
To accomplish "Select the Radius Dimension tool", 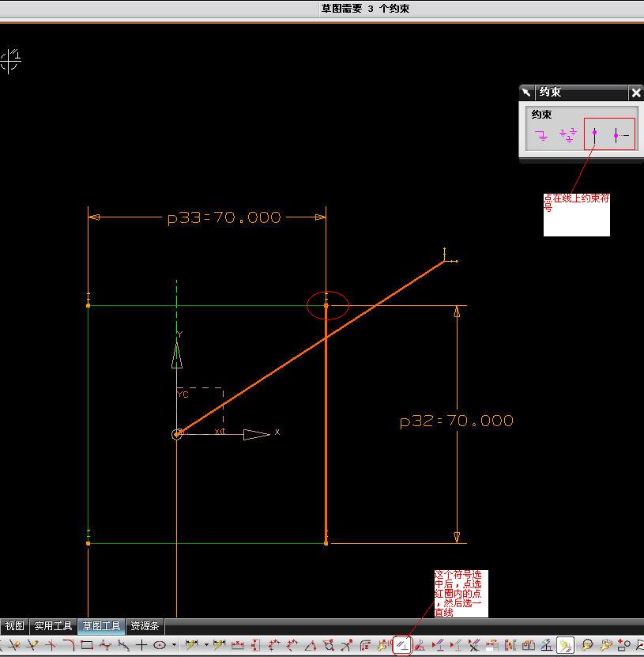I will coord(347,645).
